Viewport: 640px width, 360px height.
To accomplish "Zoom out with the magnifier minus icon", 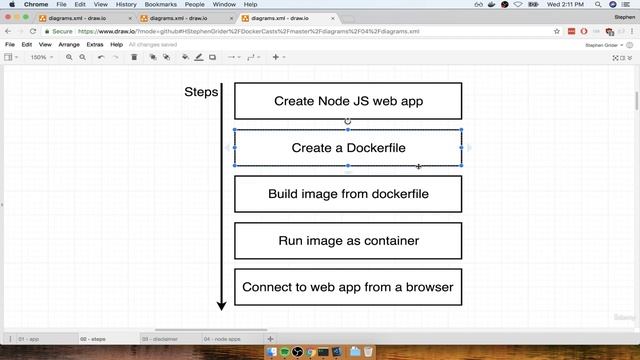I will [x=82, y=58].
